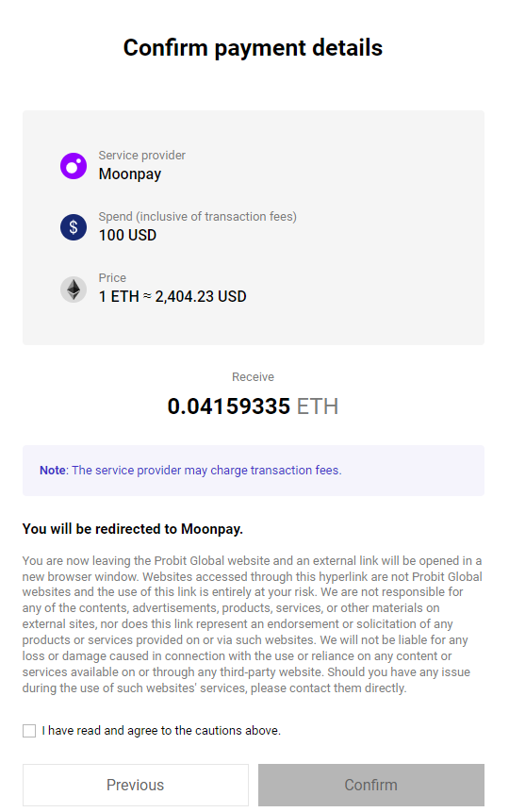Click the Spend inclusive of fees caption

[x=198, y=217]
